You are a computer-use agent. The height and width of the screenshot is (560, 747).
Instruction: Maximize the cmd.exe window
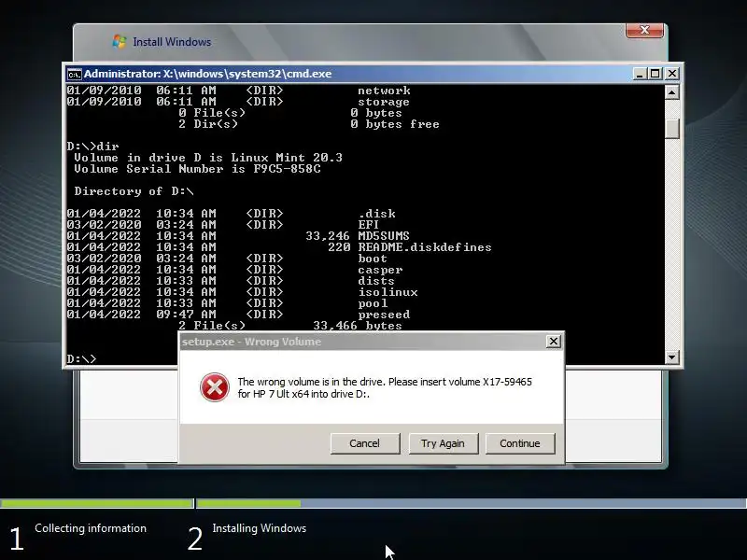click(x=655, y=74)
